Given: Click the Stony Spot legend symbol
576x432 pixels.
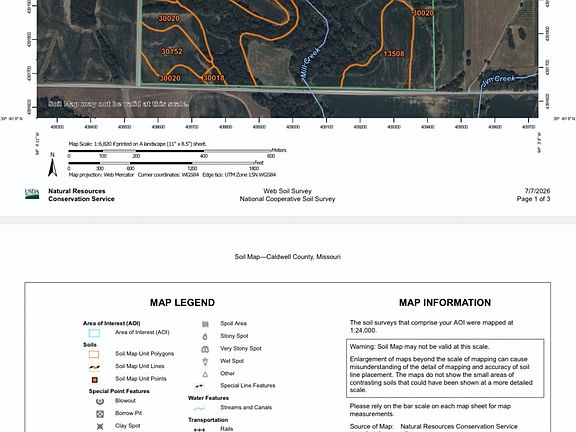Looking at the screenshot, I should [x=205, y=336].
